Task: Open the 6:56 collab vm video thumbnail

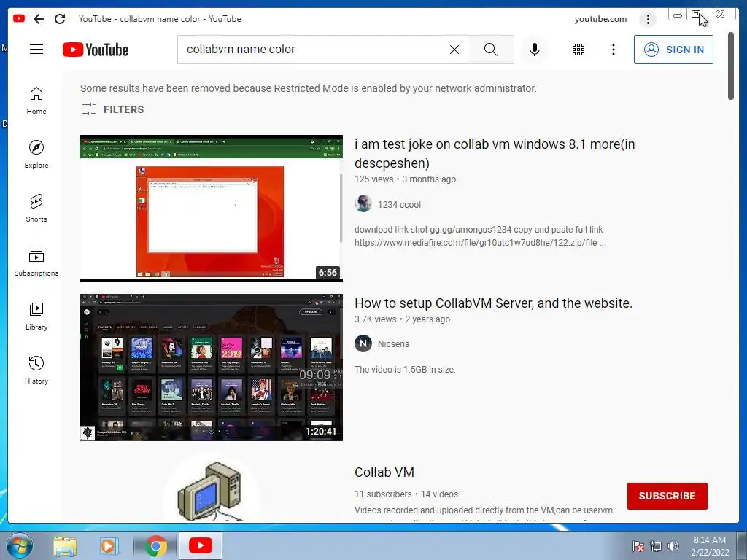Action: (212, 209)
